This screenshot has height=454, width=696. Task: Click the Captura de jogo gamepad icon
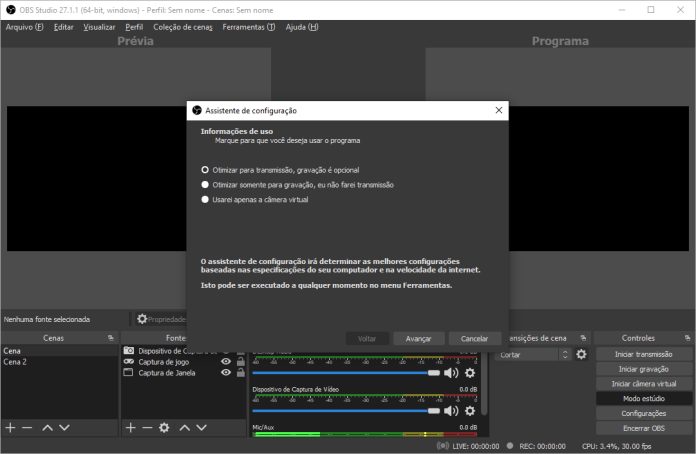pos(129,361)
